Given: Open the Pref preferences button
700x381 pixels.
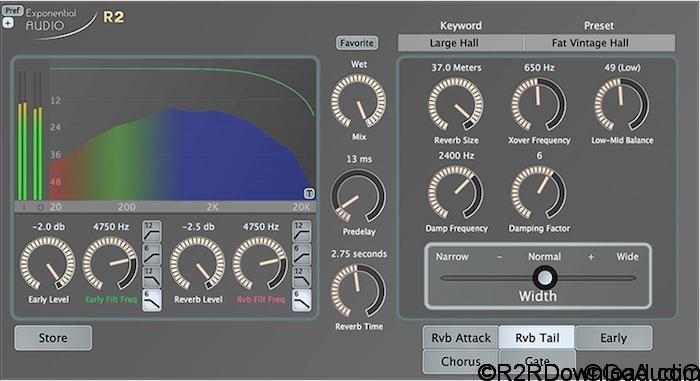Looking at the screenshot, I should pyautogui.click(x=12, y=10).
